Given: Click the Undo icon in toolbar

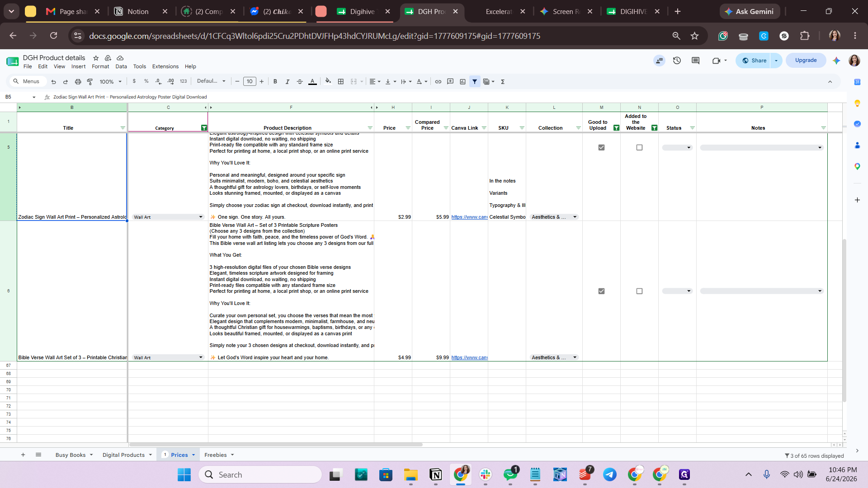Looking at the screenshot, I should point(54,82).
